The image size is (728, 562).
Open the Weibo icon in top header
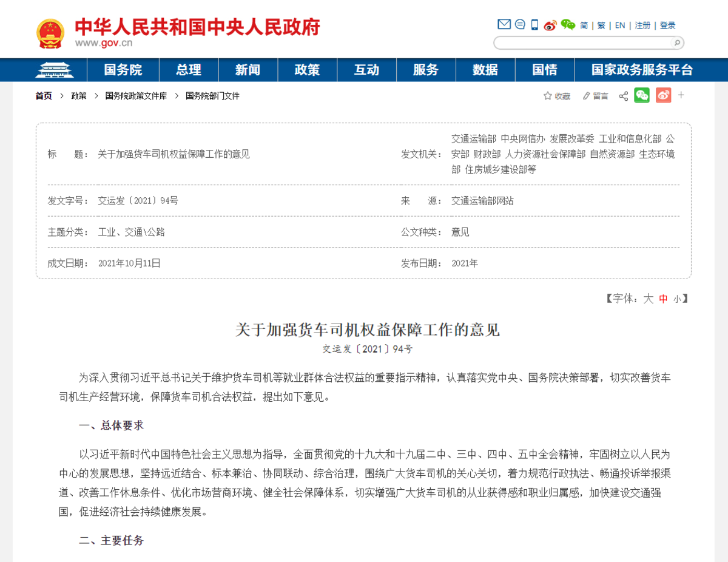coord(550,25)
